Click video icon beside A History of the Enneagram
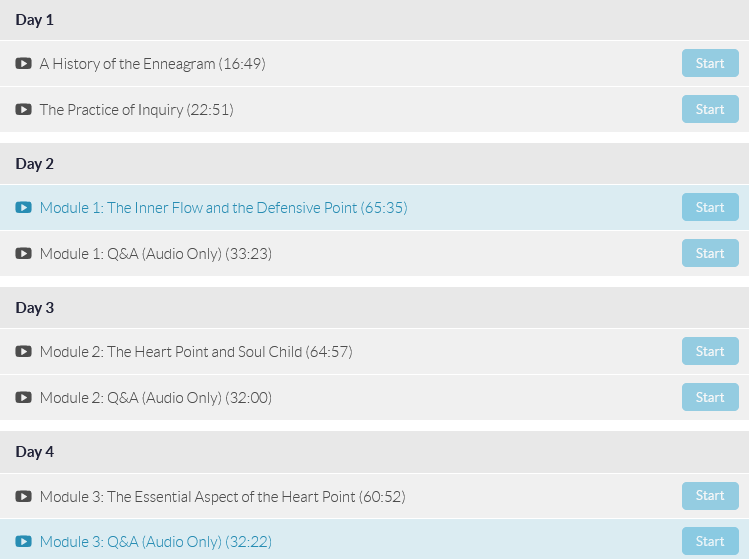749x559 pixels. click(x=23, y=64)
